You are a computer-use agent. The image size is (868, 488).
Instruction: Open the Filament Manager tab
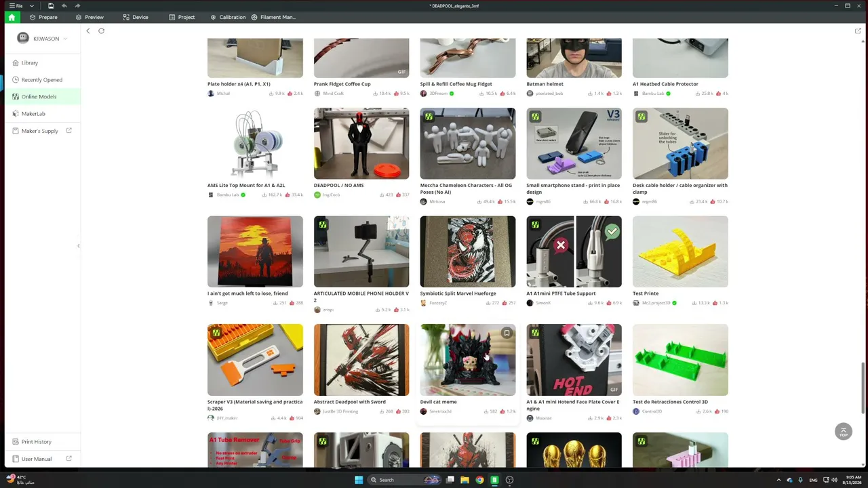(273, 17)
